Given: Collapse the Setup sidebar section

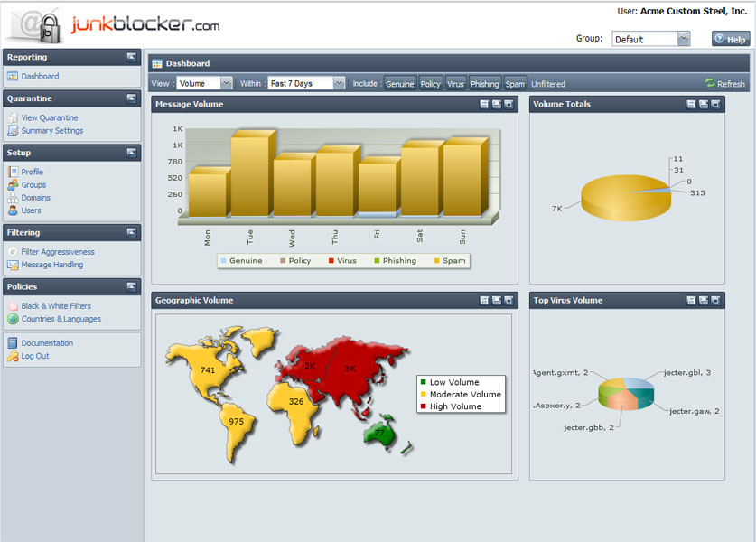Looking at the screenshot, I should click(x=131, y=153).
